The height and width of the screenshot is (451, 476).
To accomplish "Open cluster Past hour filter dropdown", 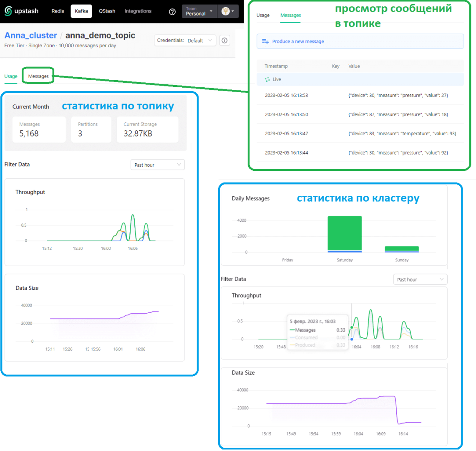I will [420, 279].
